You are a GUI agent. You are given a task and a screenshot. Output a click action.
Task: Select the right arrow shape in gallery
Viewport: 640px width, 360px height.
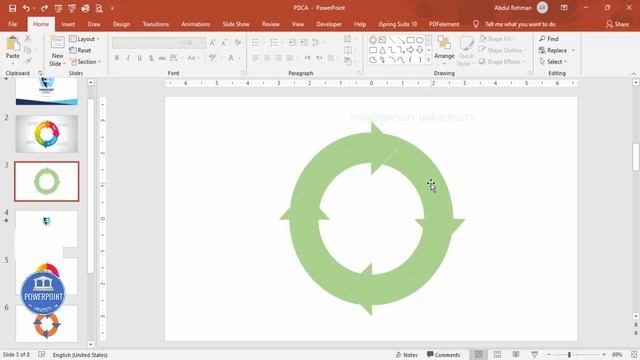point(410,50)
